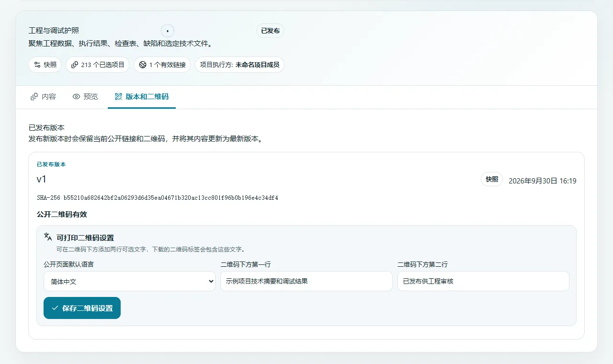The width and height of the screenshot is (613, 364).
Task: Click the 工程与调试护照 title
Action: [x=54, y=31]
